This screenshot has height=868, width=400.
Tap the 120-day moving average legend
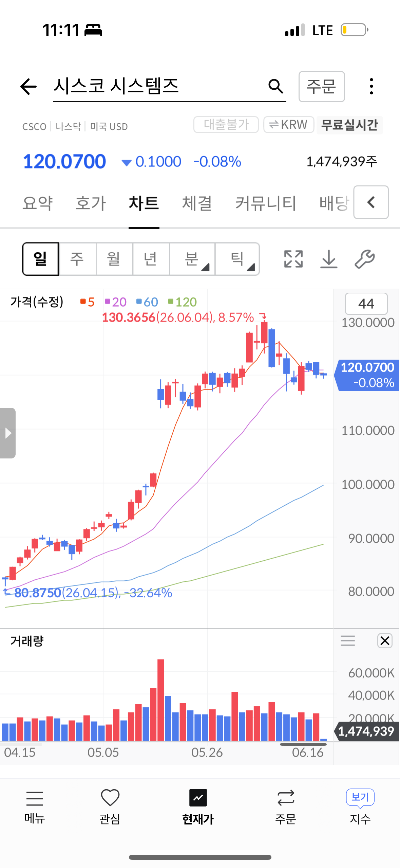(182, 302)
